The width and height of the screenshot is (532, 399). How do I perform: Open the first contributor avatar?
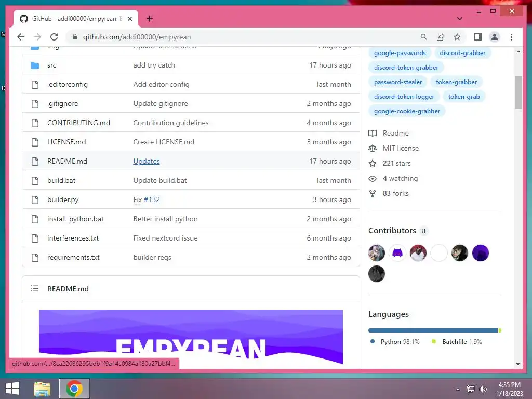click(x=377, y=253)
